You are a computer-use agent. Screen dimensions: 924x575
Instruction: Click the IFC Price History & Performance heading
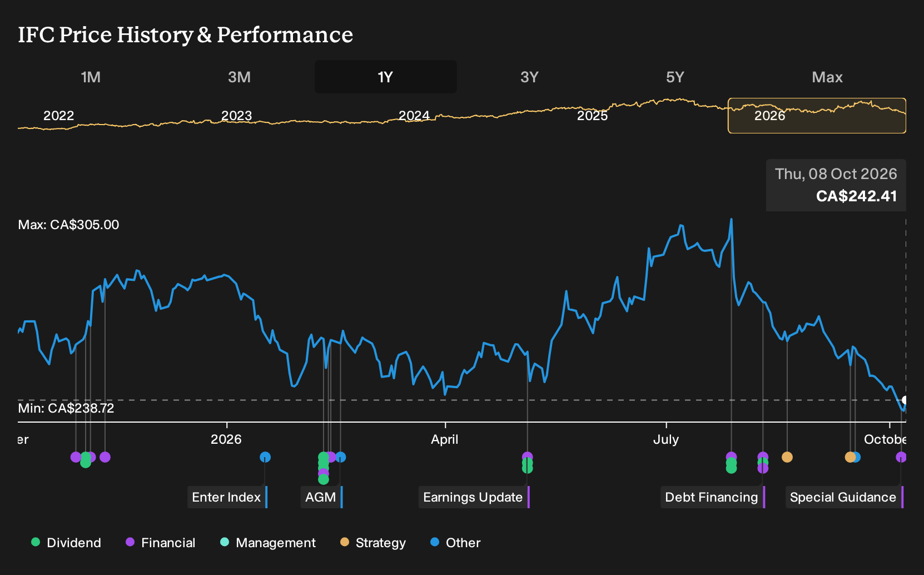tap(186, 34)
